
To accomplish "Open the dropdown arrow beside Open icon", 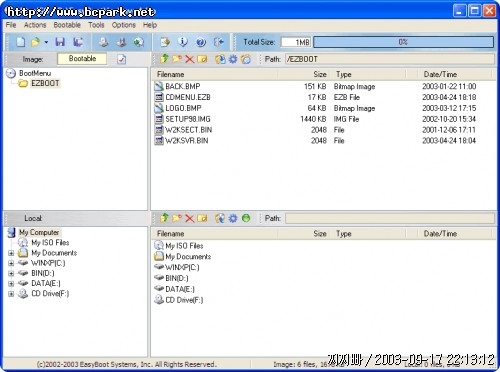I will (x=46, y=42).
